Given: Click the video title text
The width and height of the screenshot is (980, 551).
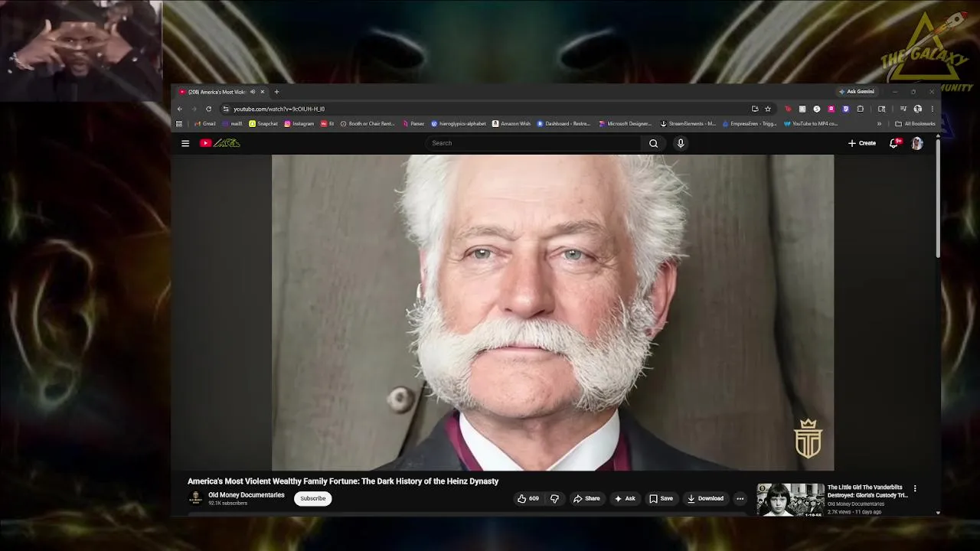Looking at the screenshot, I should click(x=343, y=481).
